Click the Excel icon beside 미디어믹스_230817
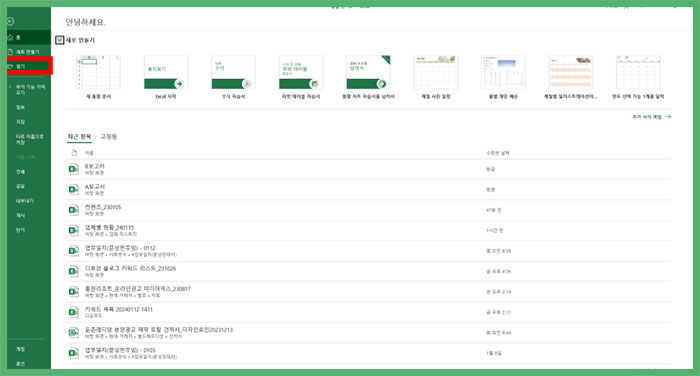This screenshot has width=700, height=376. (74, 292)
